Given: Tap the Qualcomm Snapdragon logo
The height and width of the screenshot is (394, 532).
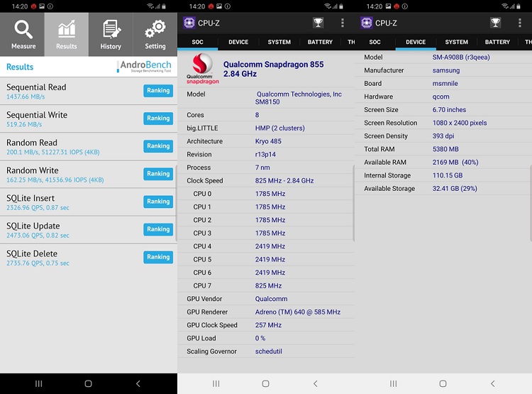Looking at the screenshot, I should click(x=203, y=69).
